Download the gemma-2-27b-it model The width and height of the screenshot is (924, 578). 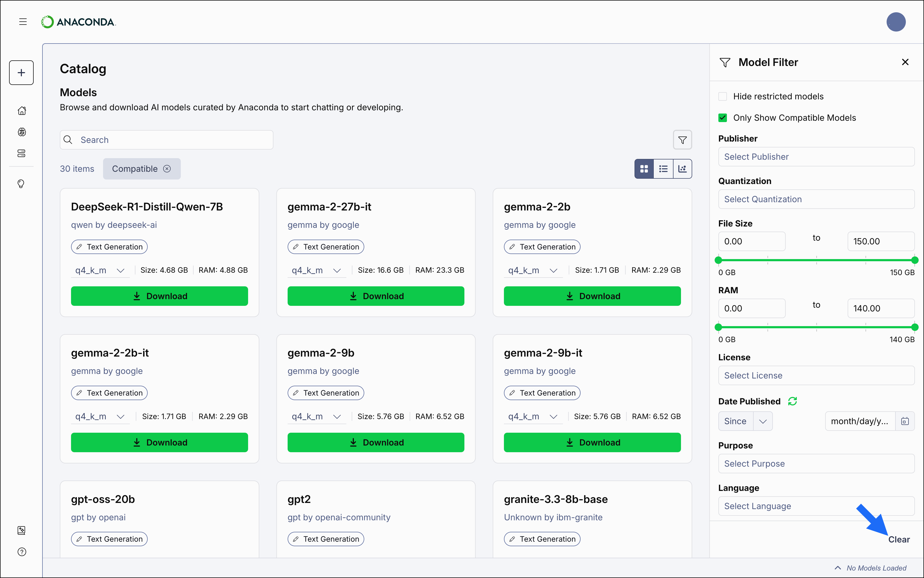click(376, 295)
